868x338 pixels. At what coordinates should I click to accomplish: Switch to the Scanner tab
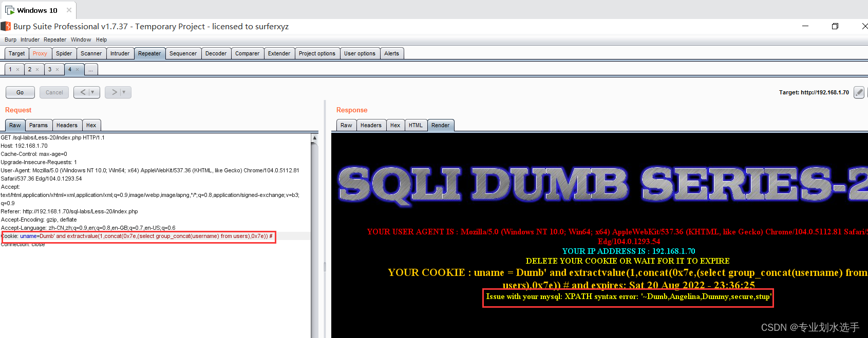click(x=91, y=53)
